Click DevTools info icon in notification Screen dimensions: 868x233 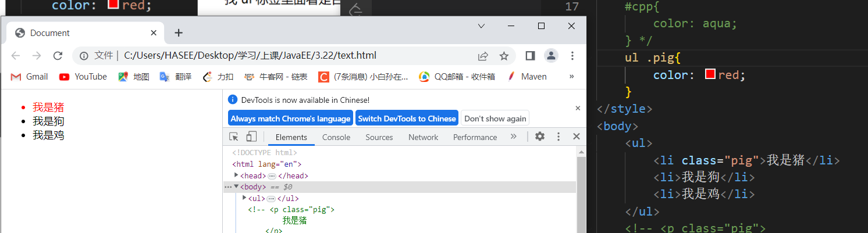[233, 99]
